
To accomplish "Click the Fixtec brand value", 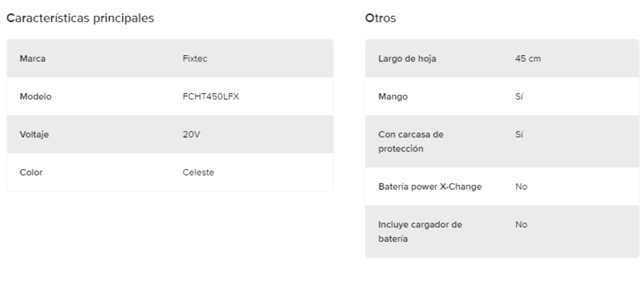I will pyautogui.click(x=194, y=59).
